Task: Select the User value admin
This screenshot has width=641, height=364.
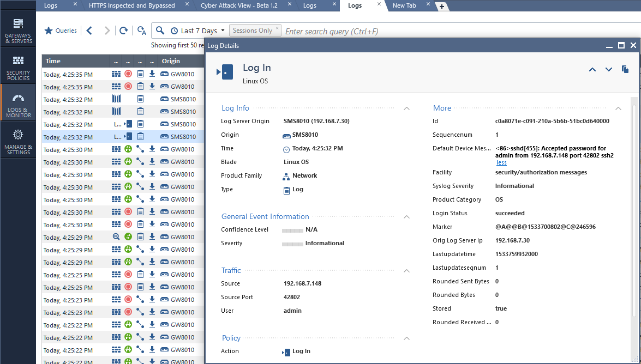Action: click(293, 311)
